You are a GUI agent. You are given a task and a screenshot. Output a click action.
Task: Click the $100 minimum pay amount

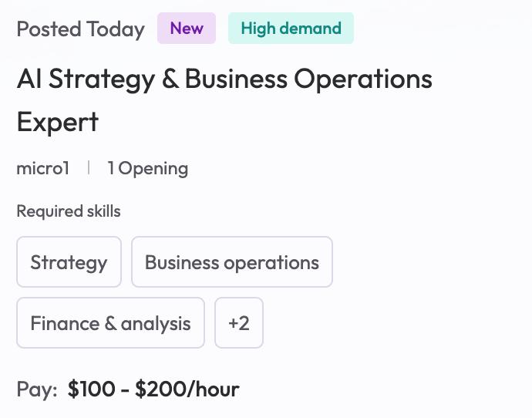click(91, 389)
